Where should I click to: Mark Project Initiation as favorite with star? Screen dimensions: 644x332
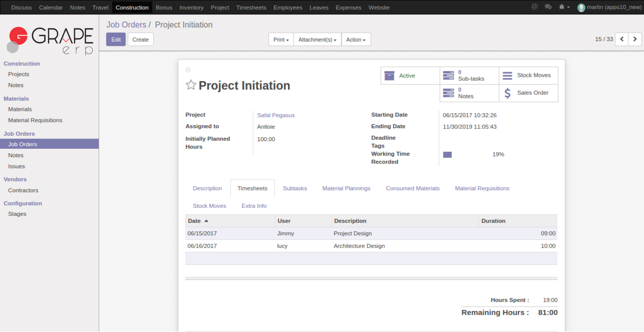tap(191, 85)
